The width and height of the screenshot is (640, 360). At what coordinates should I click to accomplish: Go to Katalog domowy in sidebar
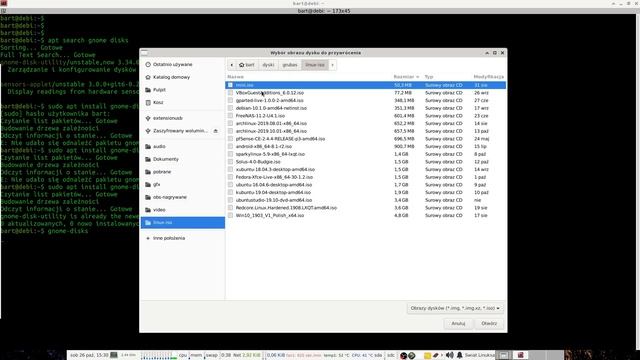coord(182,77)
